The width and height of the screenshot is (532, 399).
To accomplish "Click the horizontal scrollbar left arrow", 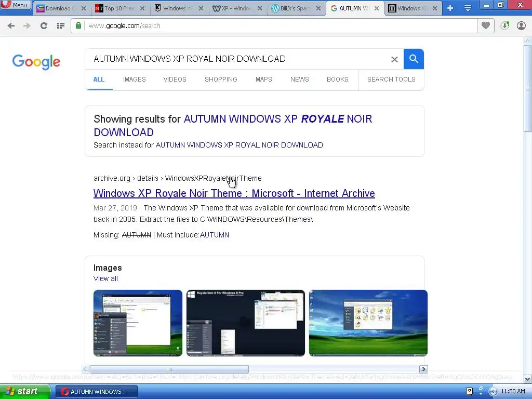I will click(x=86, y=369).
